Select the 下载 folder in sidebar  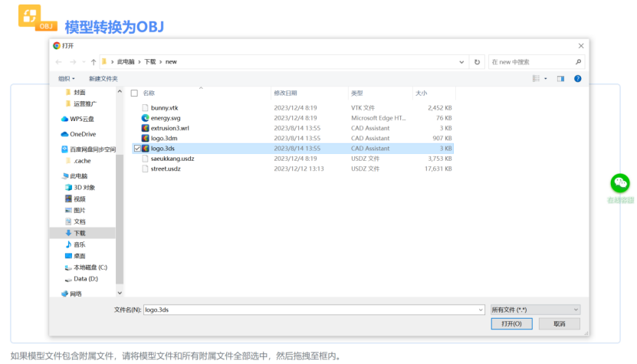[83, 233]
